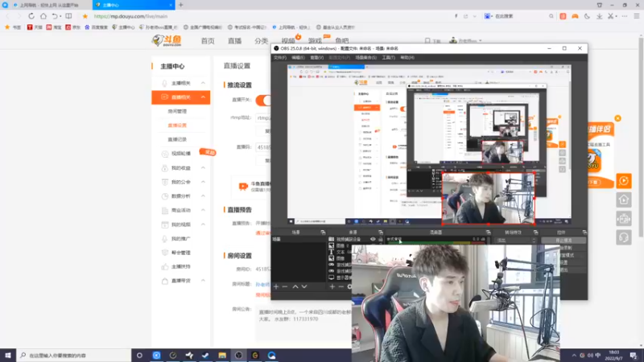Pop out the OBS 场景 dock with its header icon
This screenshot has height=362, width=644.
[323, 232]
